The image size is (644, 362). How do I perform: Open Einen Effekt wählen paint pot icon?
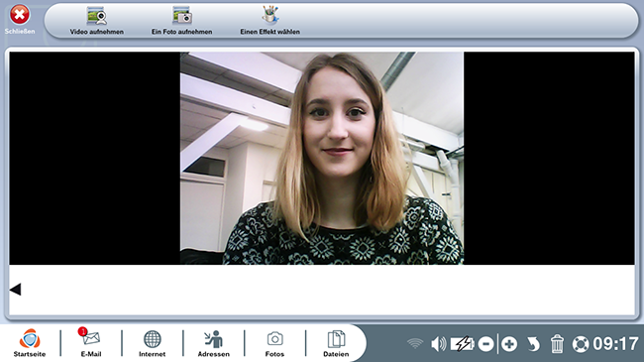269,16
